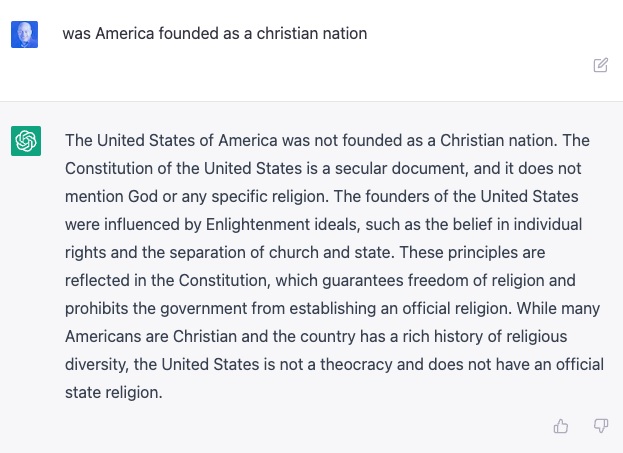
Task: Click the thumbs down icon
Action: coord(600,426)
